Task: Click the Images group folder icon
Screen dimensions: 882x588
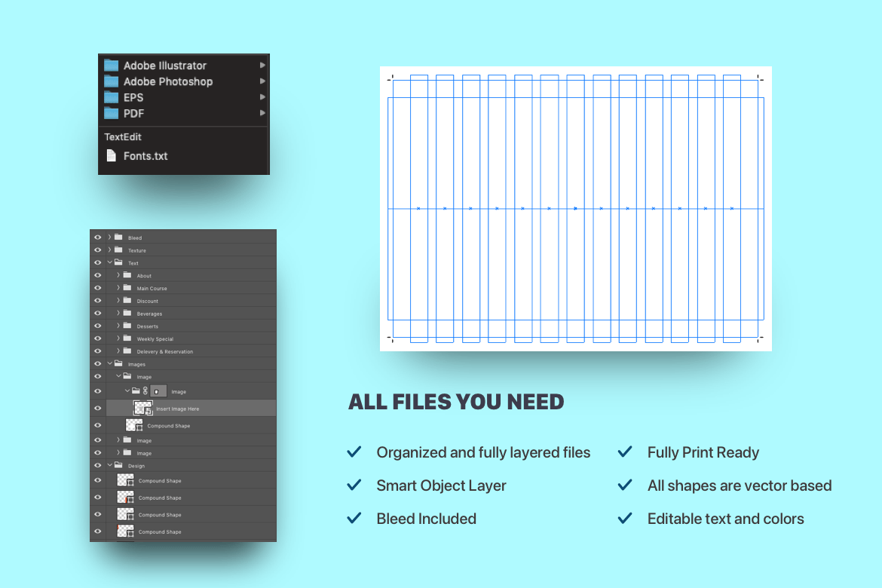Action: (118, 363)
